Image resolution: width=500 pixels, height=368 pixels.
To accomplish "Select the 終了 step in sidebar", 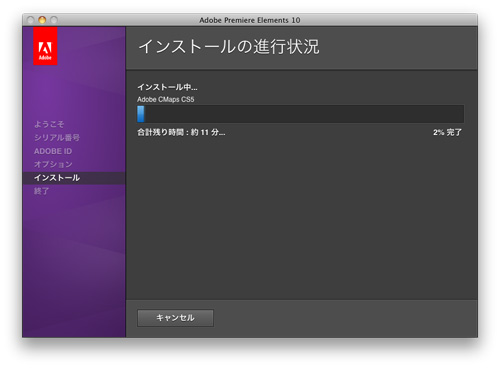I will [42, 191].
